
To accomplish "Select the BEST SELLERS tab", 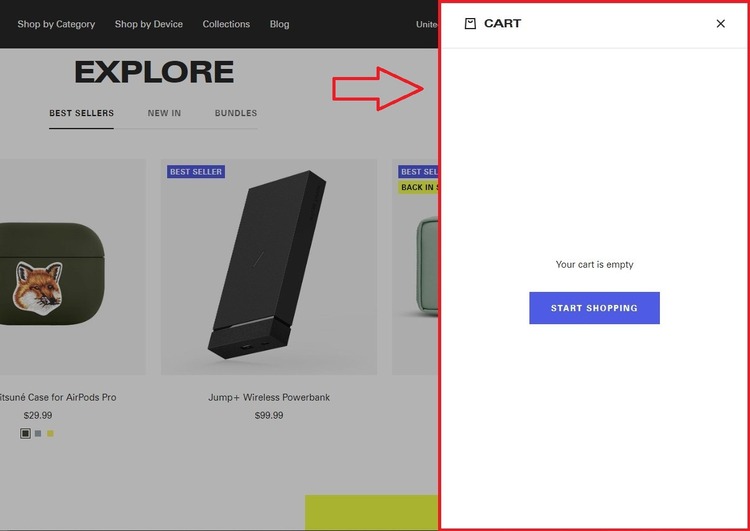I will [81, 113].
